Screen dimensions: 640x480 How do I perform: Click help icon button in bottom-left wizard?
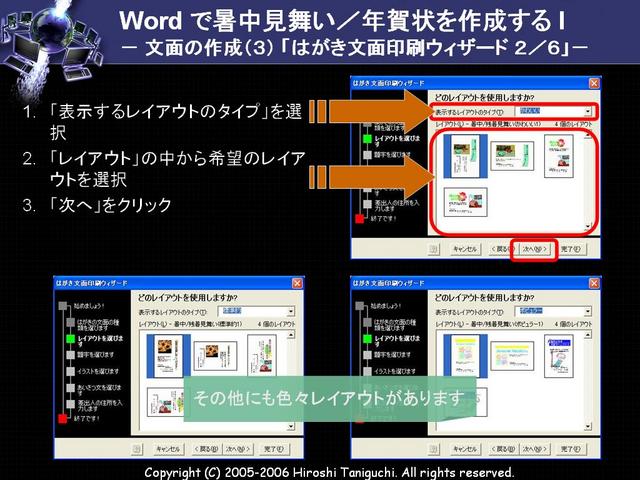[136, 449]
